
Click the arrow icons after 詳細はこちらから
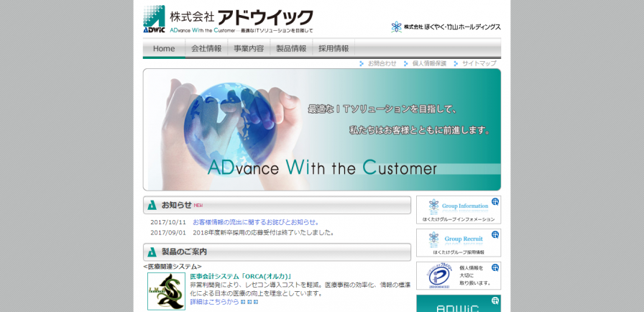249,302
